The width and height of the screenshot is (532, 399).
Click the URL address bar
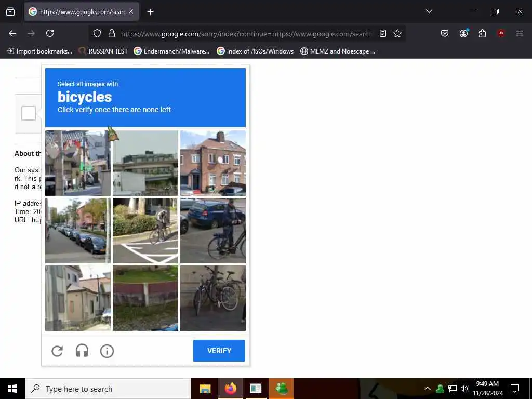pyautogui.click(x=246, y=34)
